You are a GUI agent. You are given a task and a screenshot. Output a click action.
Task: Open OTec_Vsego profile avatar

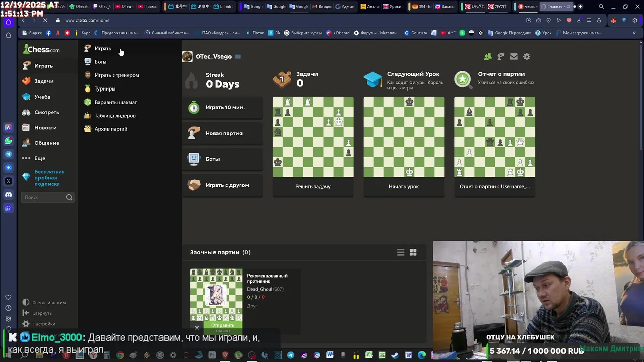point(187,57)
